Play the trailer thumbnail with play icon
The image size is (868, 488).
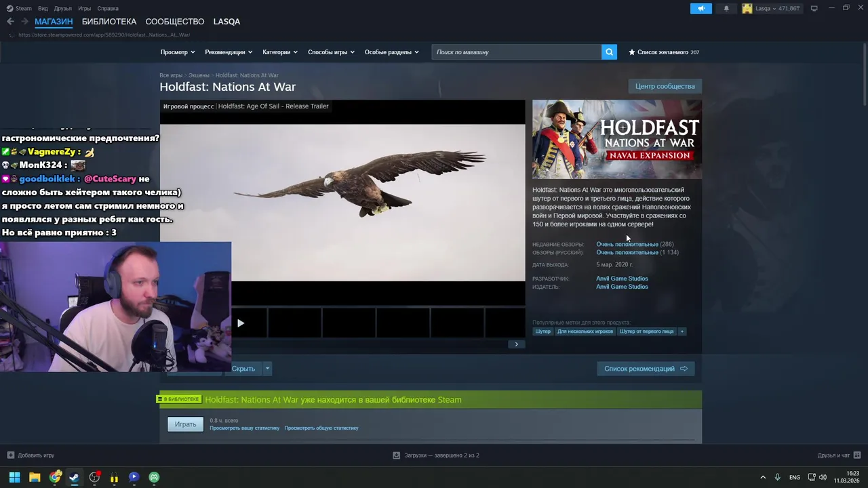pos(241,323)
